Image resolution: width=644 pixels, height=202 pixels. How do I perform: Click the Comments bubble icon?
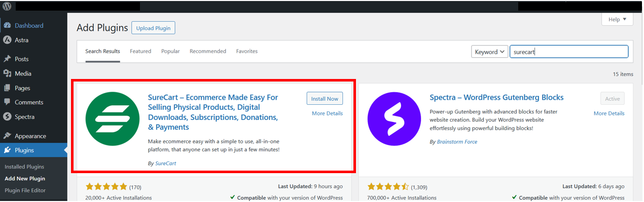tap(7, 102)
